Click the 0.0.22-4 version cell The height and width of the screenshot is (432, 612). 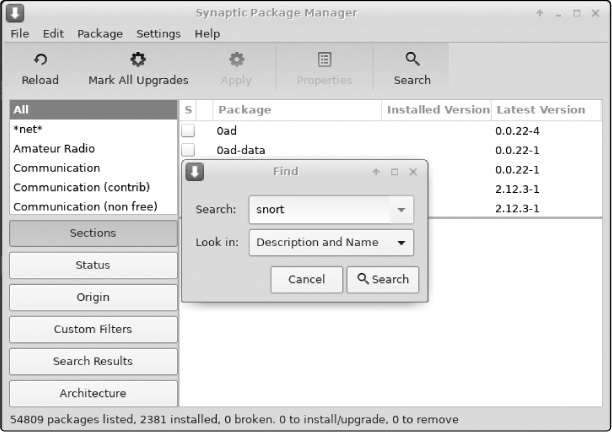coord(517,131)
